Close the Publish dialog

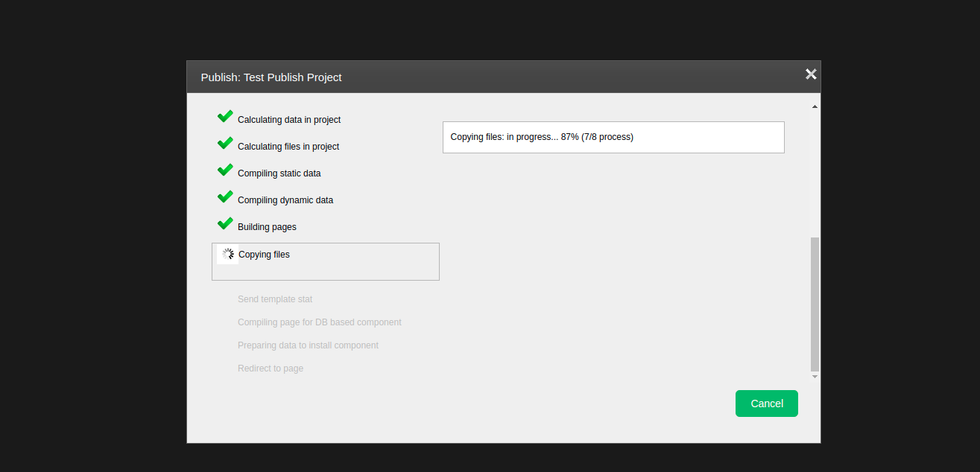coord(811,74)
